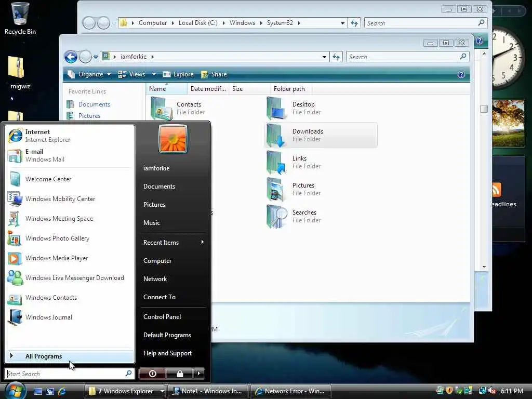Open address bar history dropdown in iamforkie window
Screen dimensions: 532x399
click(x=324, y=57)
